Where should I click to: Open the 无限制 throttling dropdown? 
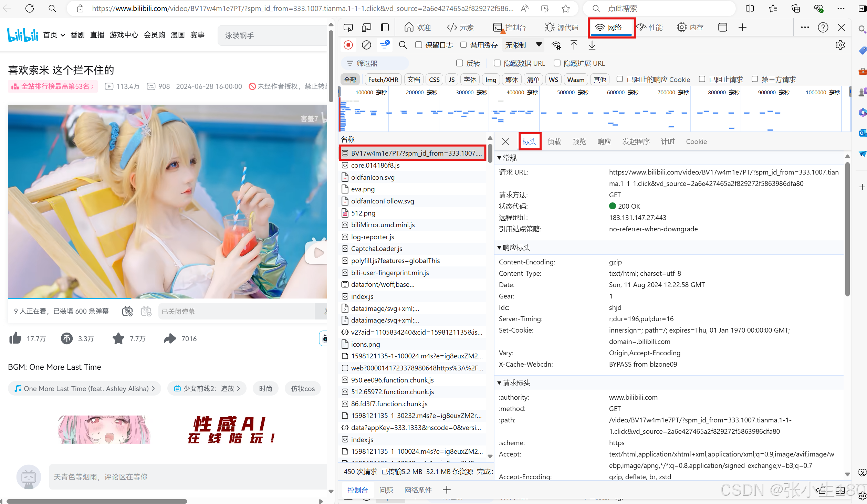click(x=523, y=45)
